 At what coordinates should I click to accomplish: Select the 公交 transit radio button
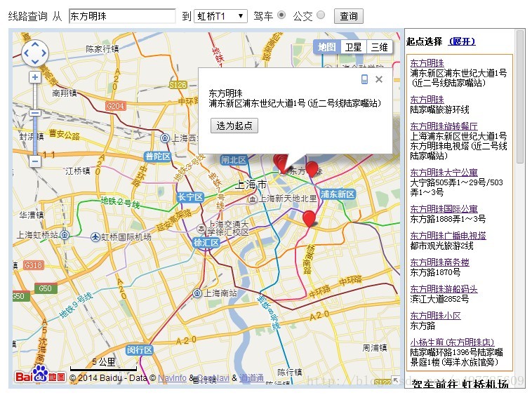point(321,15)
